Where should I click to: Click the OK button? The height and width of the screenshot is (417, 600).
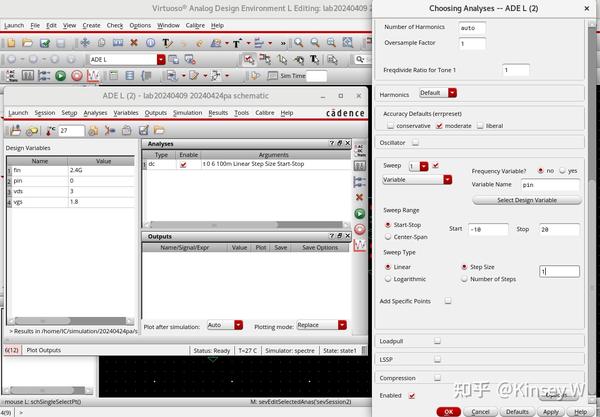click(x=448, y=412)
